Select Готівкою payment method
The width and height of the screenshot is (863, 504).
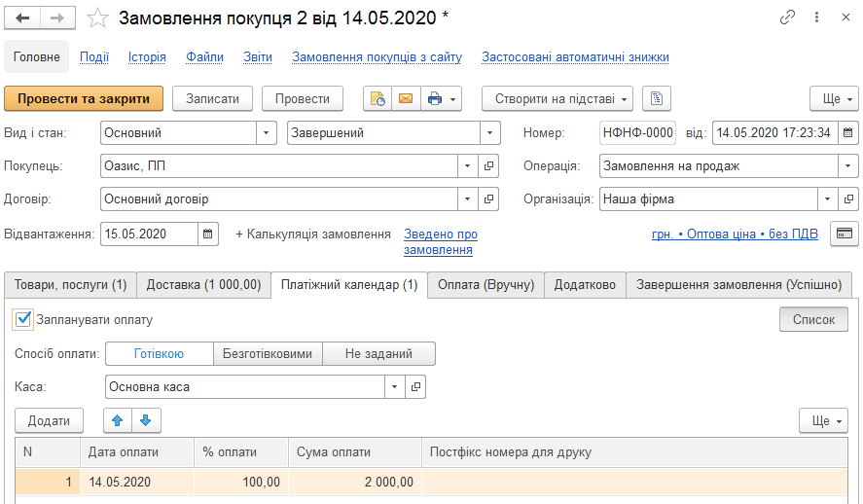159,354
